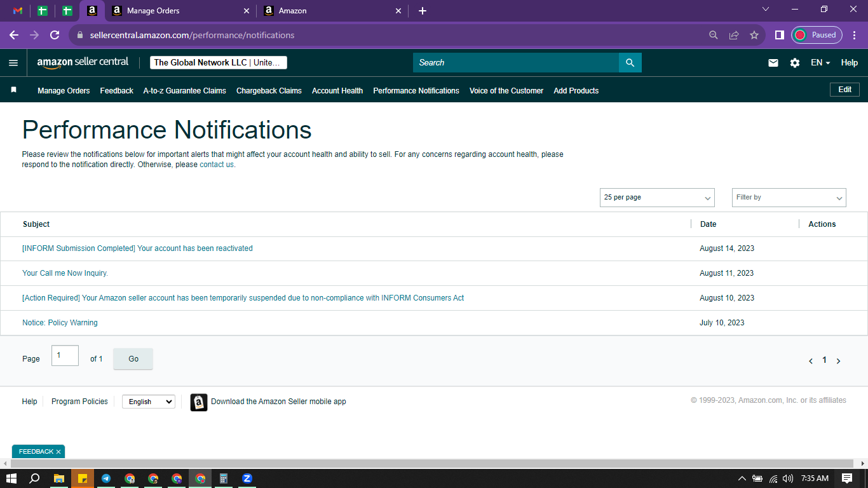The height and width of the screenshot is (488, 868).
Task: Click the contact us link
Action: click(x=217, y=165)
